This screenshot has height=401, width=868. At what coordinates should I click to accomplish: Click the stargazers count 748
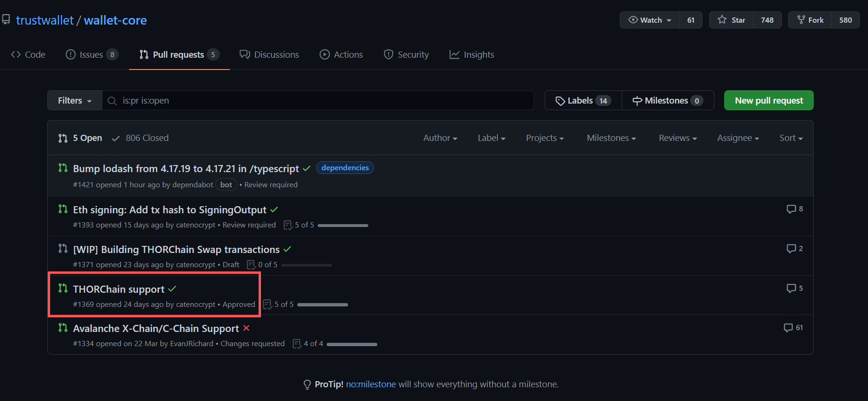[x=767, y=20]
